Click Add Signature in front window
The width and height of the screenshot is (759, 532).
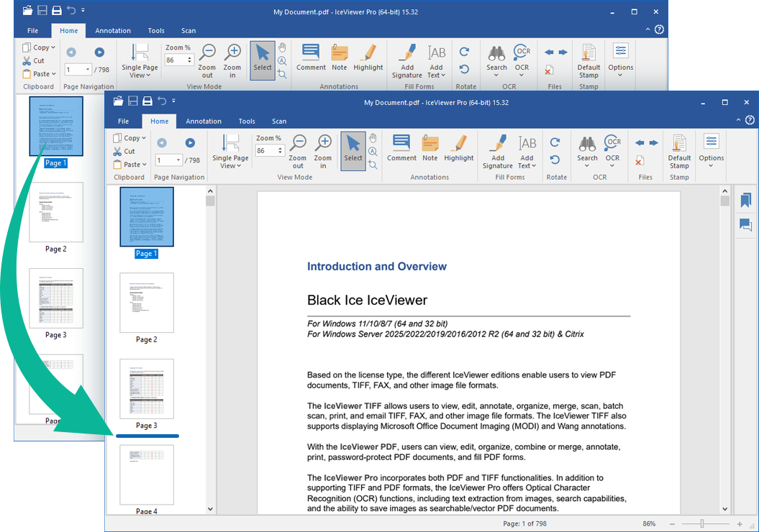[498, 152]
